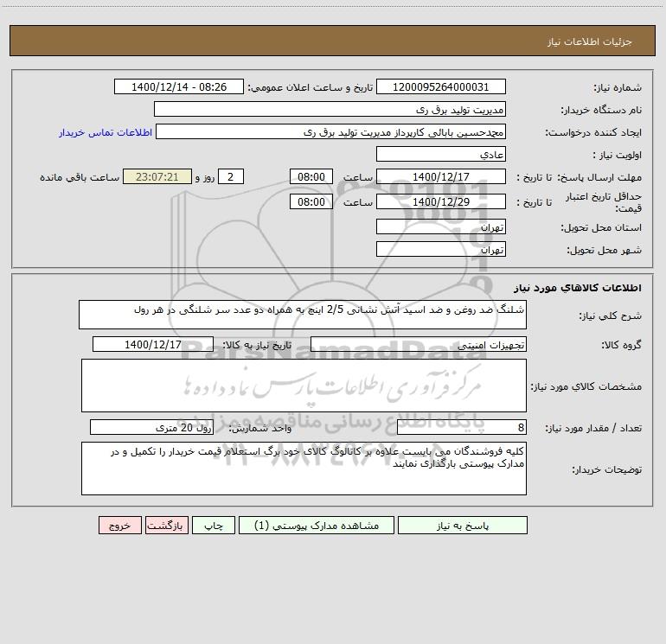Click the ایجاد کننده درخواست field
Viewport: 666px width, 644px height.
tap(331, 131)
